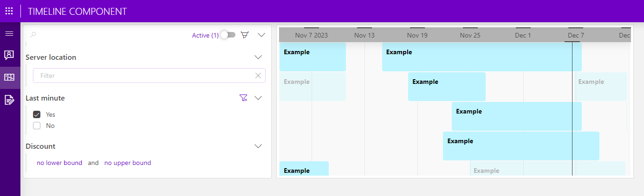Collapse the Discount section chevron
The image size is (644, 196).
(259, 146)
